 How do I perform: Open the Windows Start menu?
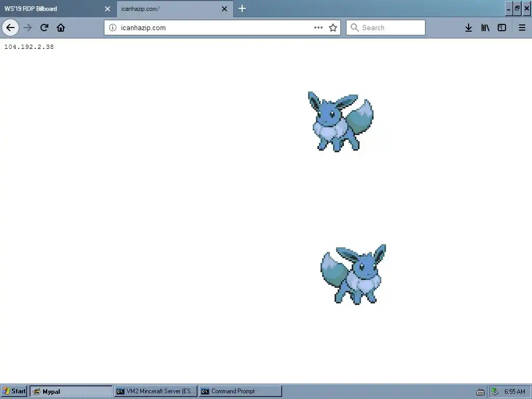[x=14, y=391]
